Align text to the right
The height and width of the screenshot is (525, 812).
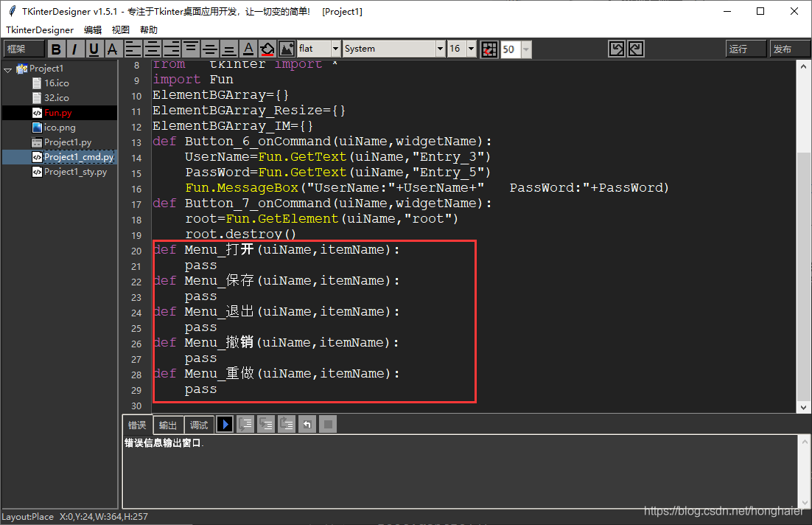click(x=172, y=49)
